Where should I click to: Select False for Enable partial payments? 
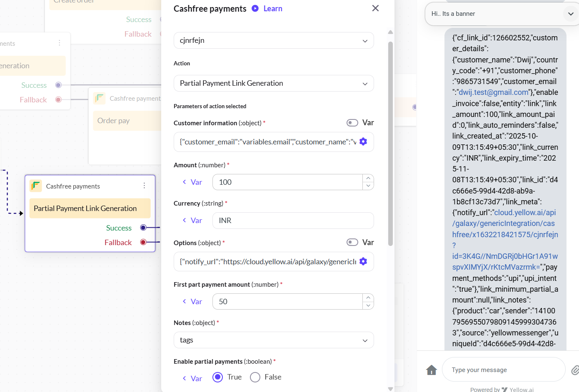[x=255, y=377]
